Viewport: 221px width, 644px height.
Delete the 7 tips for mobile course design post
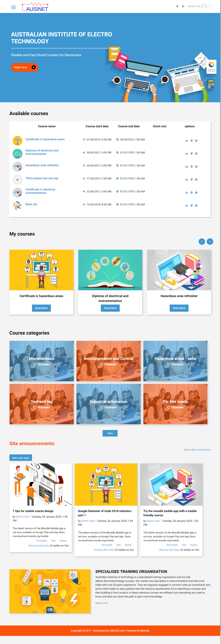63,541
